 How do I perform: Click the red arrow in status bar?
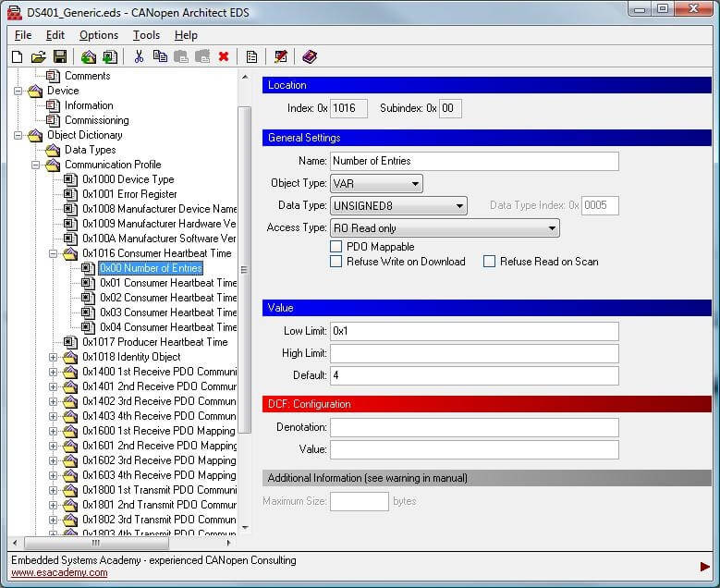pos(705,566)
